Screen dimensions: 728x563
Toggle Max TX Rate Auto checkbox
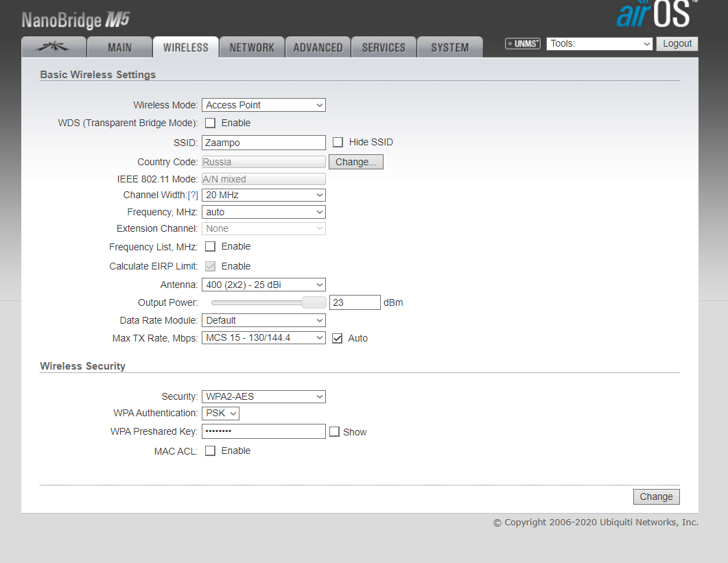337,338
